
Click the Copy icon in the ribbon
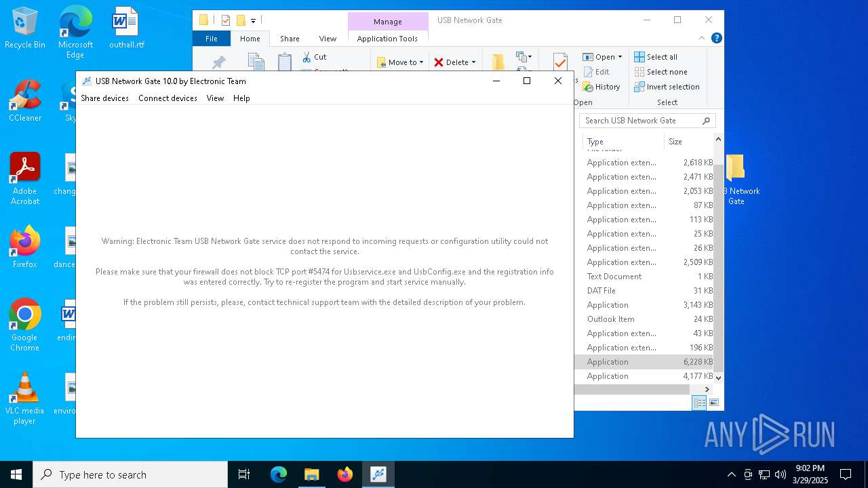[256, 62]
